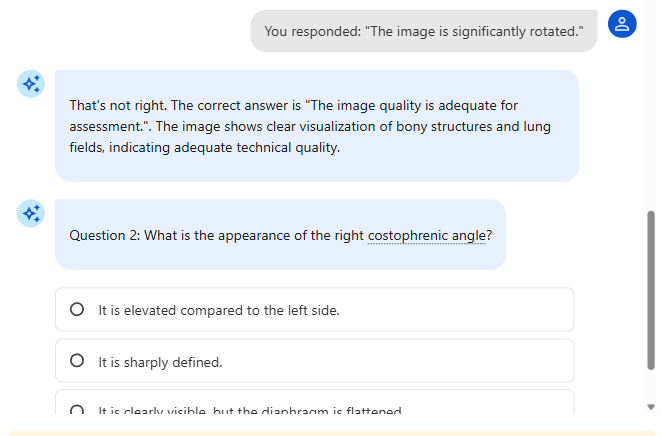Click the vertical scrollbar thumb
Viewport: 662px width, 436px height.
pos(651,290)
